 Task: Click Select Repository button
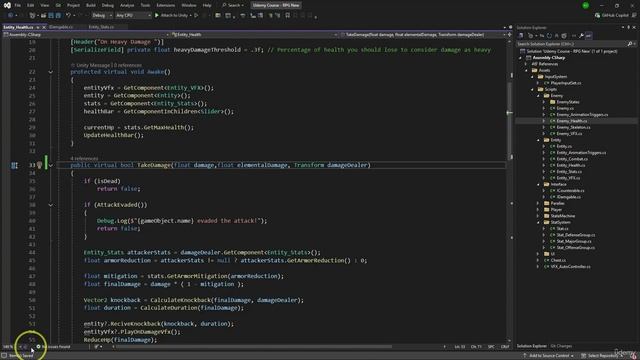(x=602, y=356)
